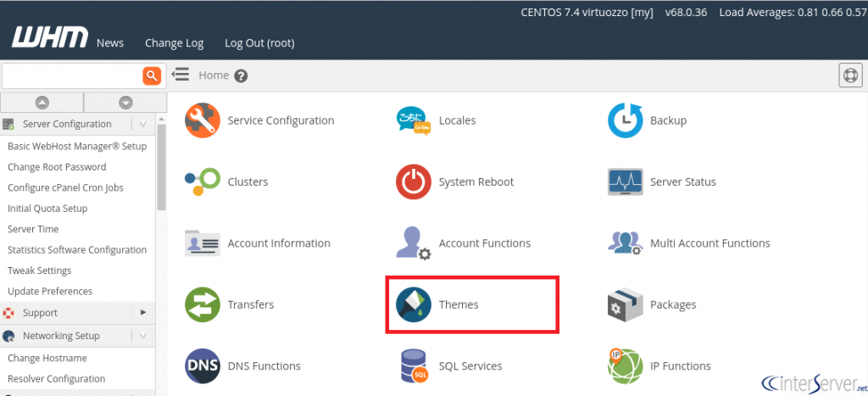868x396 pixels.
Task: Open the Transfers arrows icon
Action: click(203, 304)
